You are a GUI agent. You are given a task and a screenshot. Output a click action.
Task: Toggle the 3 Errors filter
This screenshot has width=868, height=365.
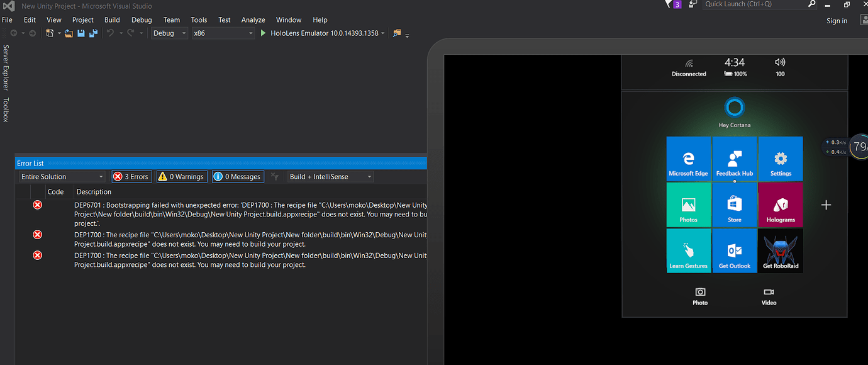131,176
